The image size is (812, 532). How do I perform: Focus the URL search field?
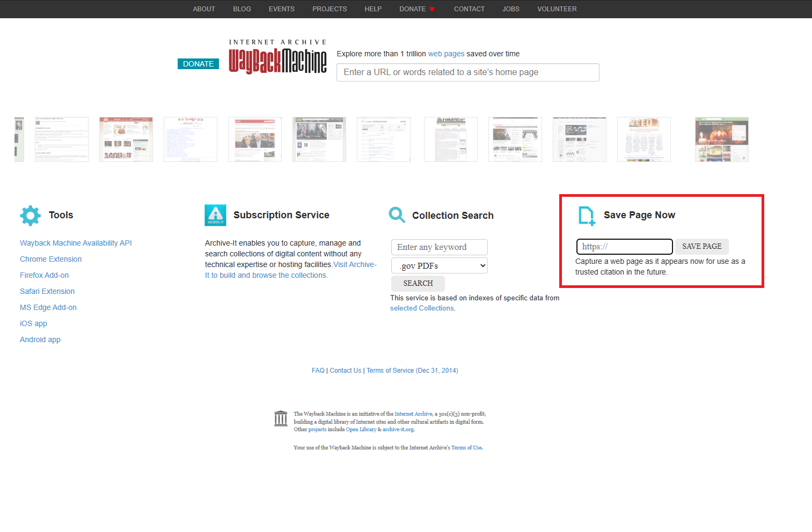tap(468, 72)
